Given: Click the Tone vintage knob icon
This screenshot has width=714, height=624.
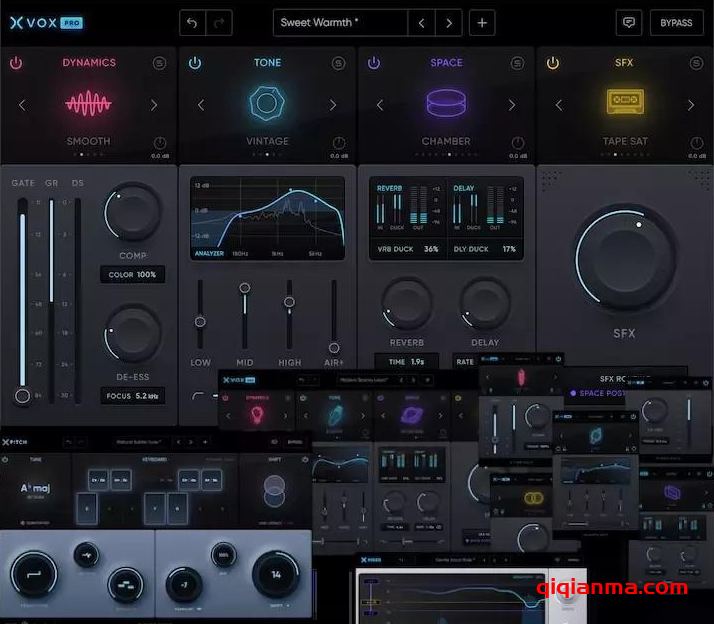Looking at the screenshot, I should [x=267, y=103].
